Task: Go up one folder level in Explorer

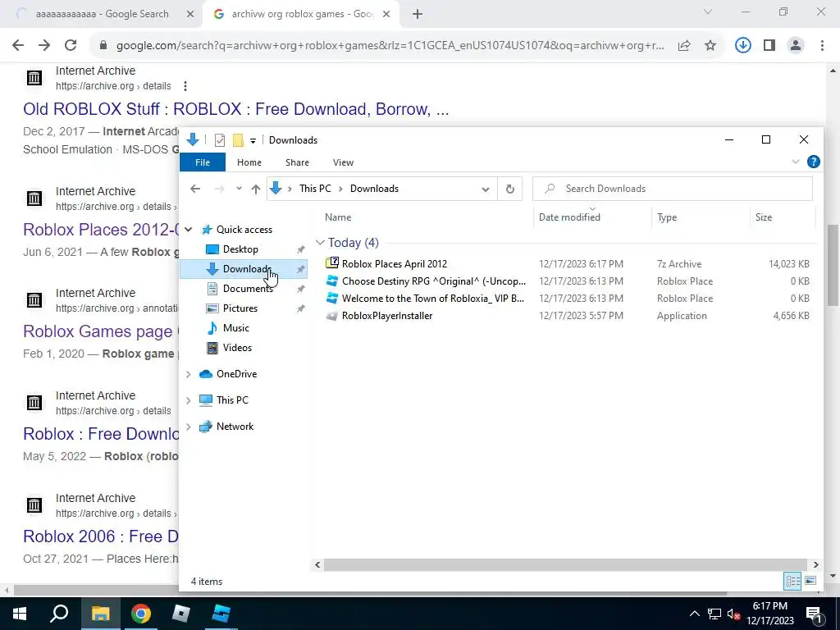Action: 256,189
